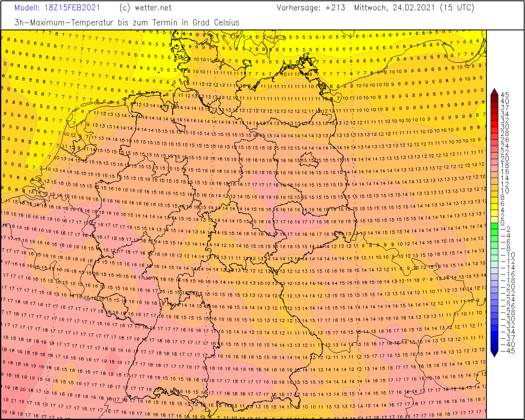The height and width of the screenshot is (420, 525).
Task: Click the Vorhersage: +213 forecast label
Action: (310, 8)
